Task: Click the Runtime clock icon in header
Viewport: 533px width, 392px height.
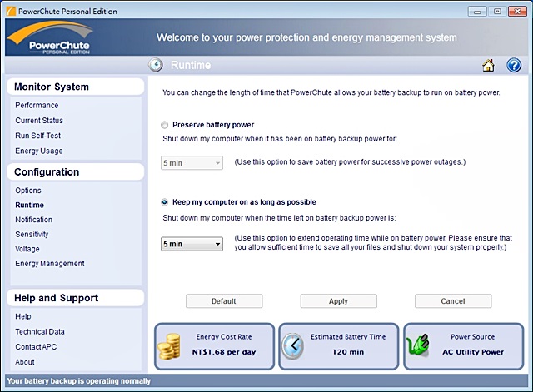Action: click(156, 65)
